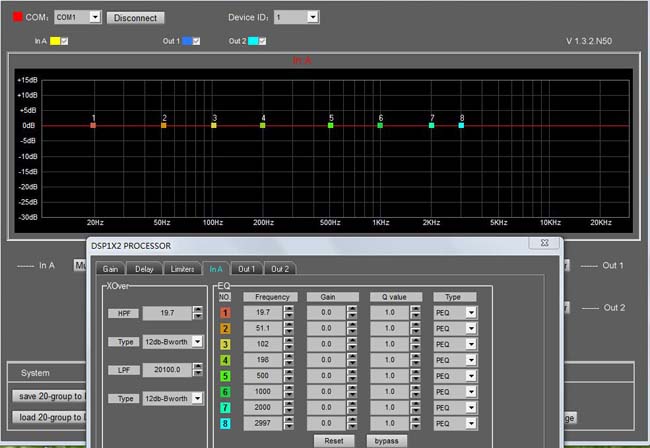The image size is (650, 448).
Task: Expand the Device ID dropdown
Action: pos(312,17)
